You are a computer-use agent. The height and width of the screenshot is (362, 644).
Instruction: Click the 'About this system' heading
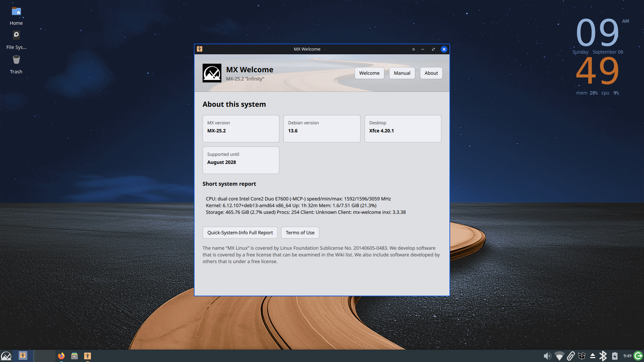pyautogui.click(x=234, y=104)
